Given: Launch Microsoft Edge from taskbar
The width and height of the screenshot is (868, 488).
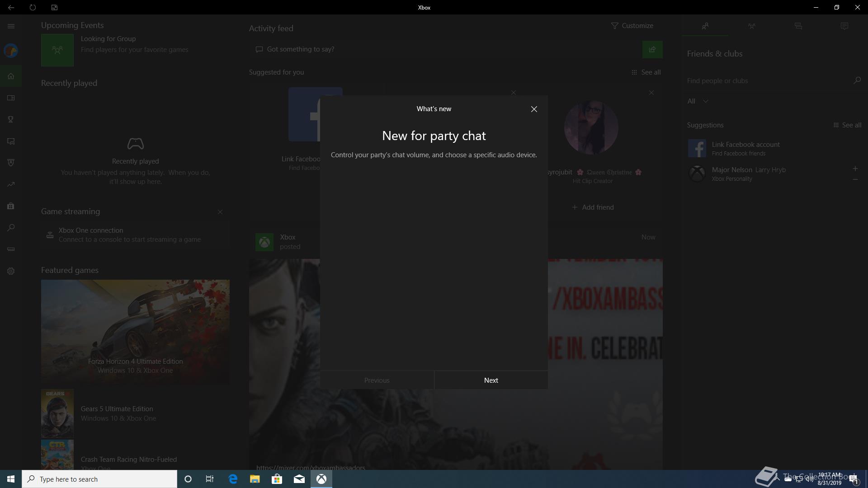Looking at the screenshot, I should click(233, 479).
